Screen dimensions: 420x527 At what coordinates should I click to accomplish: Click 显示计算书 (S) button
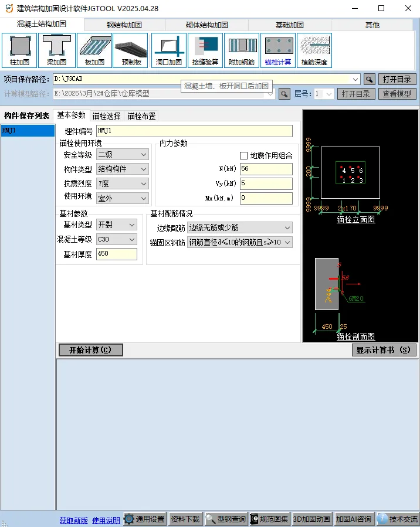384,350
